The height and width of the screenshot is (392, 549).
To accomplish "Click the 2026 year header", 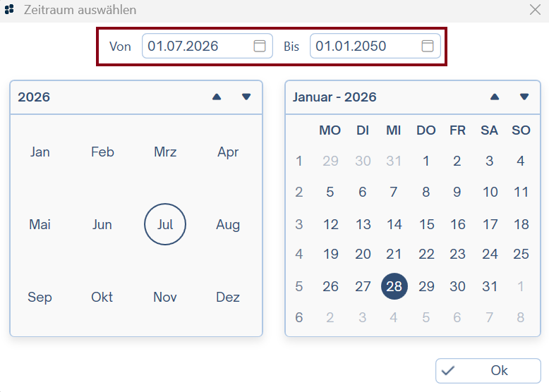I will [x=34, y=97].
